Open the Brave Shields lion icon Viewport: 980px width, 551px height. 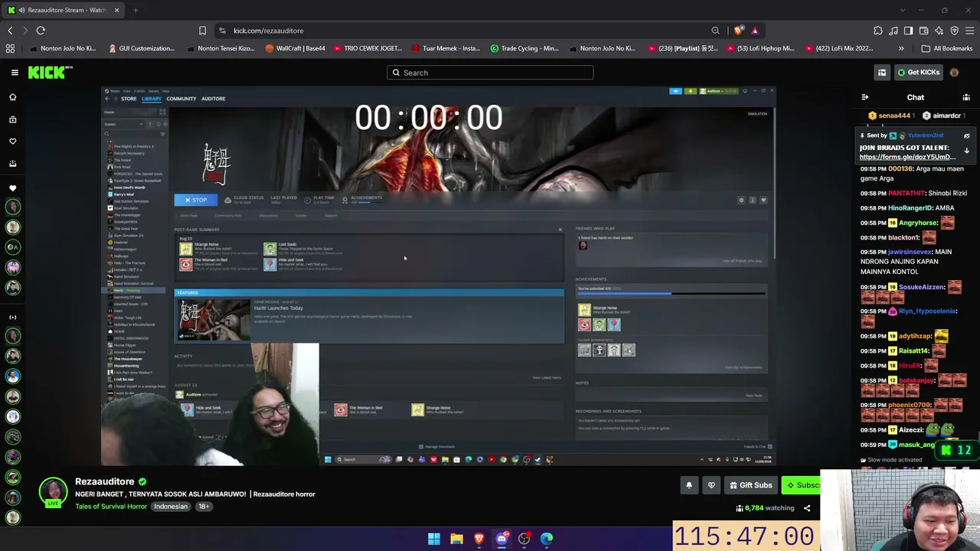(738, 31)
